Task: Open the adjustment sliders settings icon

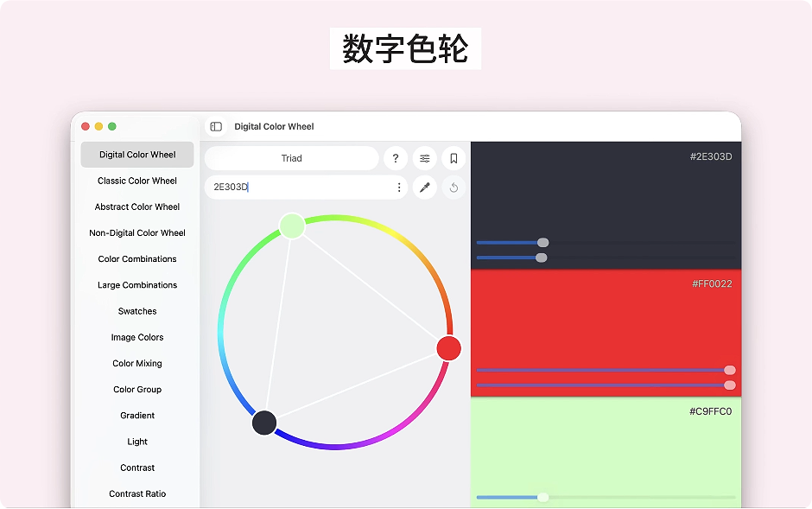Action: [424, 158]
